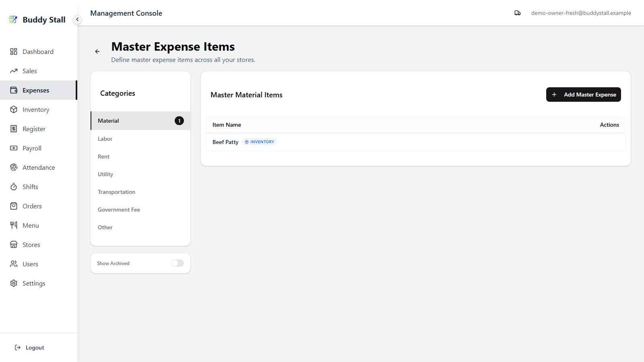Viewport: 644px width, 362px height.
Task: Open the Other category
Action: tap(140, 227)
